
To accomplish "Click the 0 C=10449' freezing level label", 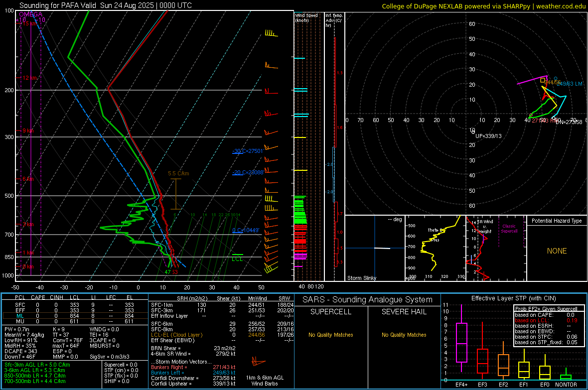I will coord(246,230).
